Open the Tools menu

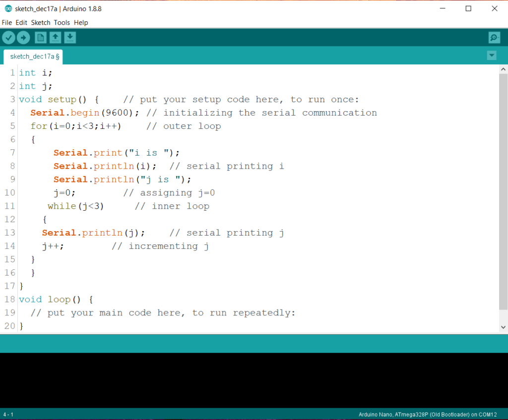62,22
